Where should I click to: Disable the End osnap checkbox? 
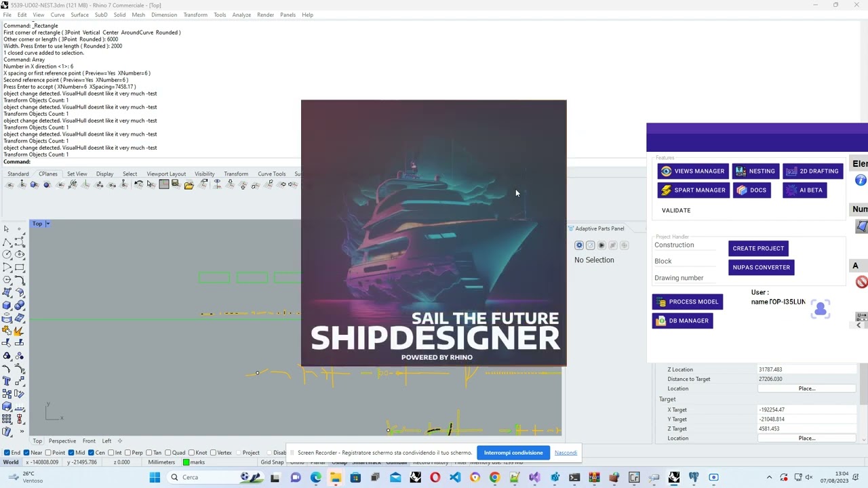[7, 453]
